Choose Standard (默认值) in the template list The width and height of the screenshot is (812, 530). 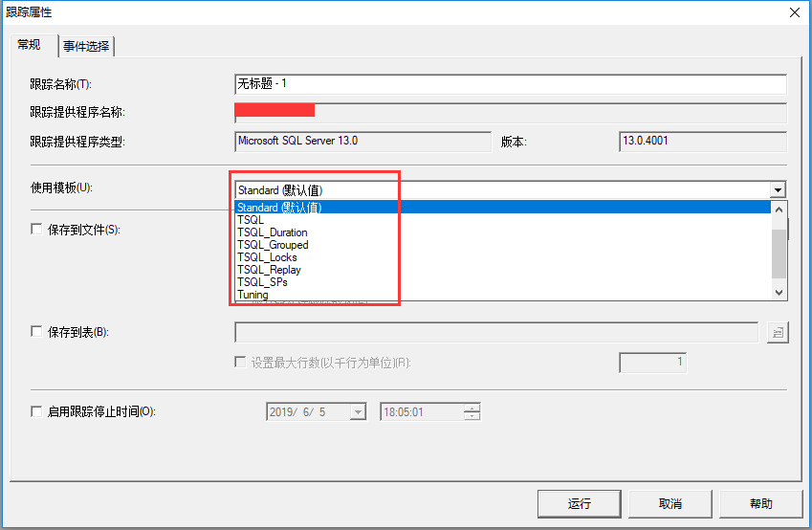click(503, 208)
